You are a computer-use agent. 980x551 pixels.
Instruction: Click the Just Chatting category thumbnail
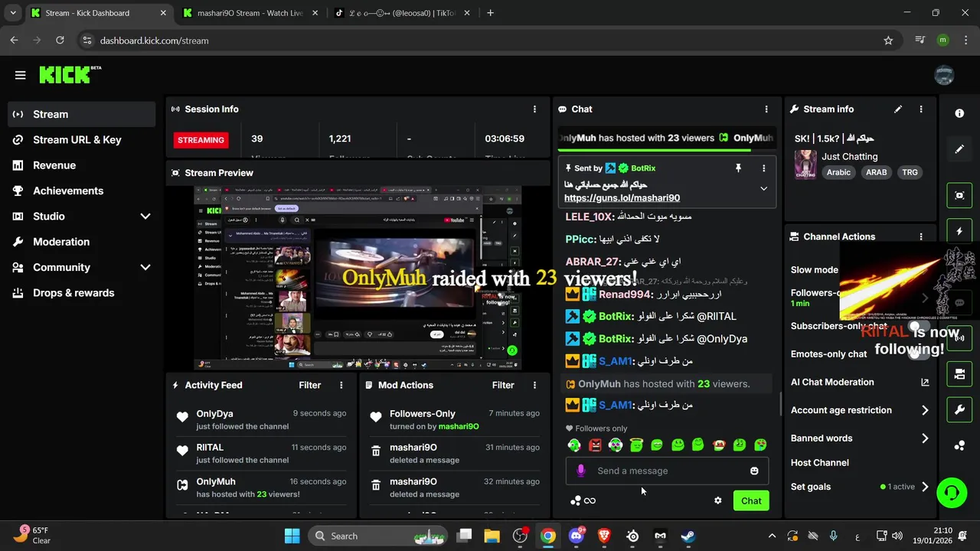click(x=805, y=165)
